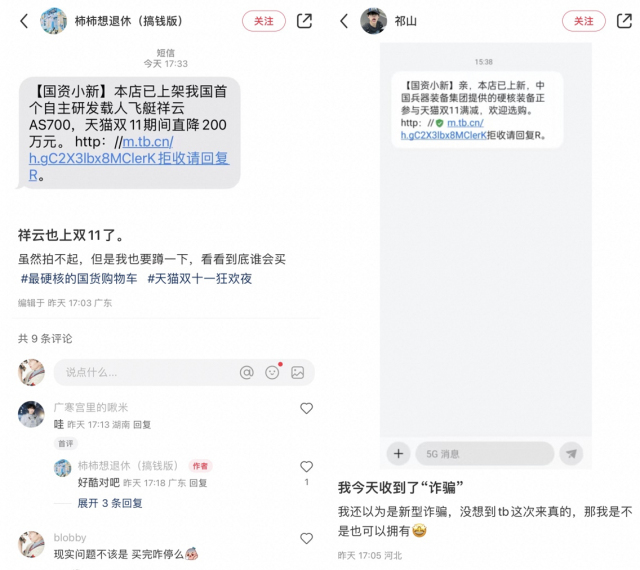Open the emoji picker in comment box
The image size is (640, 570).
[x=272, y=372]
